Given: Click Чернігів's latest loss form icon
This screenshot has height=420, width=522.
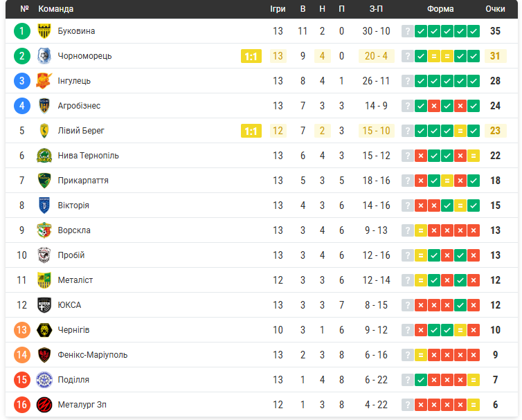Looking at the screenshot, I should [474, 330].
